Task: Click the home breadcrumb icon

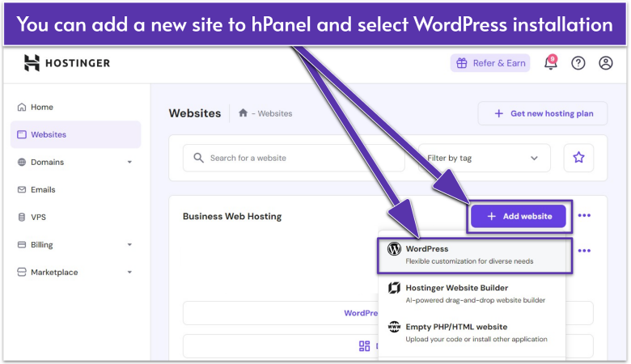Action: click(x=243, y=113)
